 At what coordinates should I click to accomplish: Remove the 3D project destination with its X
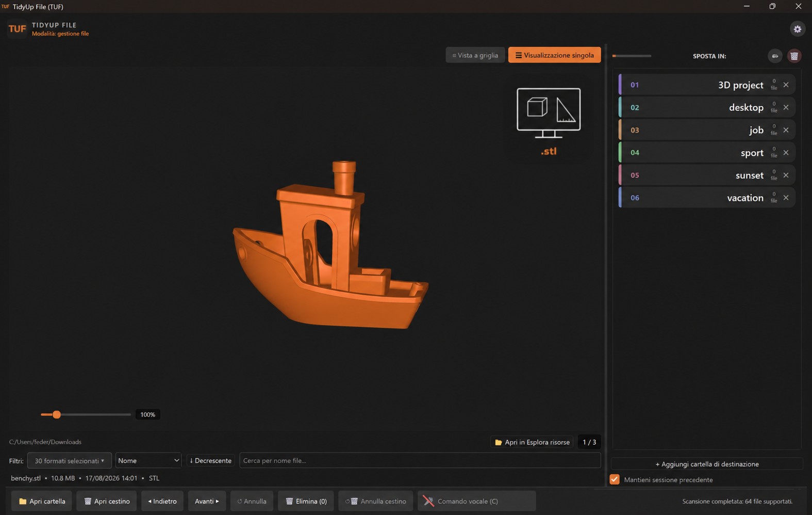[x=786, y=85]
